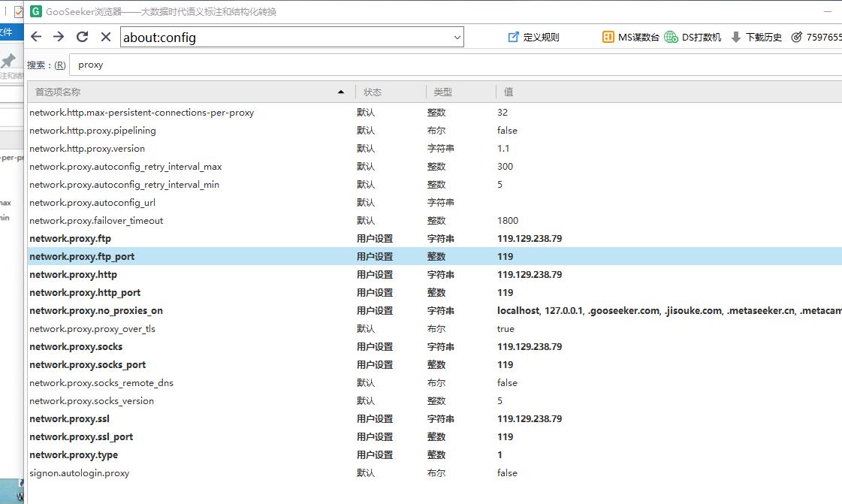Open DS打数机 globe icon

coord(671,37)
